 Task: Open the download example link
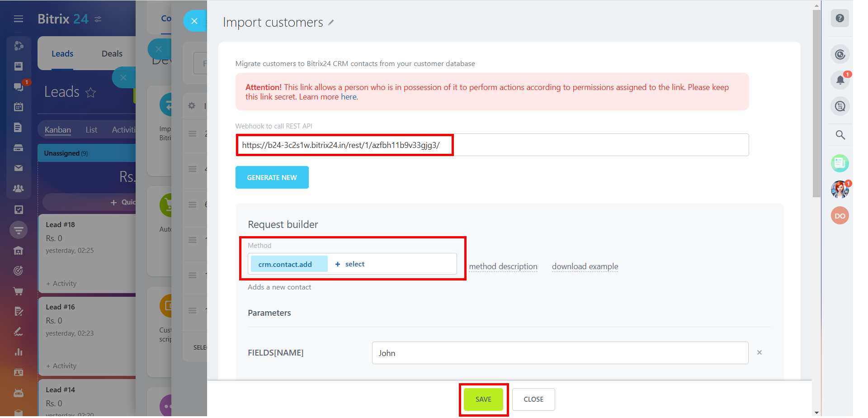[585, 266]
